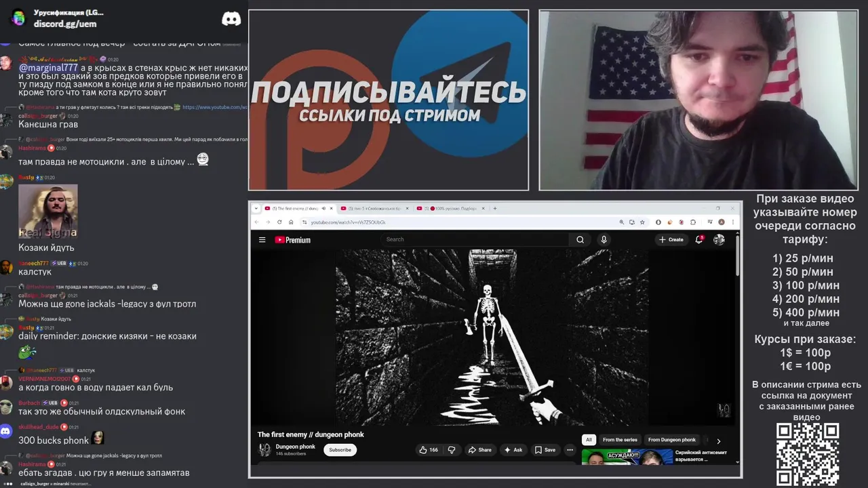Open the Chrome profile avatar
This screenshot has width=868, height=488.
pos(721,222)
